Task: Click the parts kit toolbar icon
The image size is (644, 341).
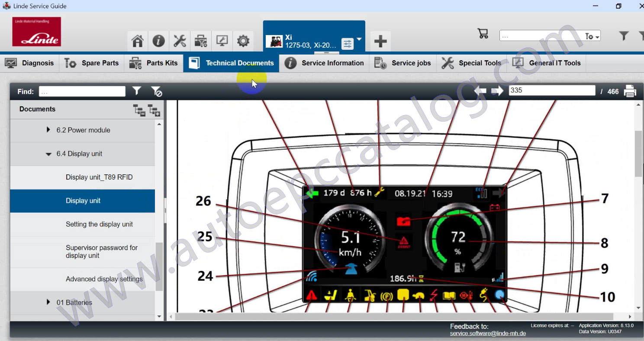Action: [x=201, y=41]
